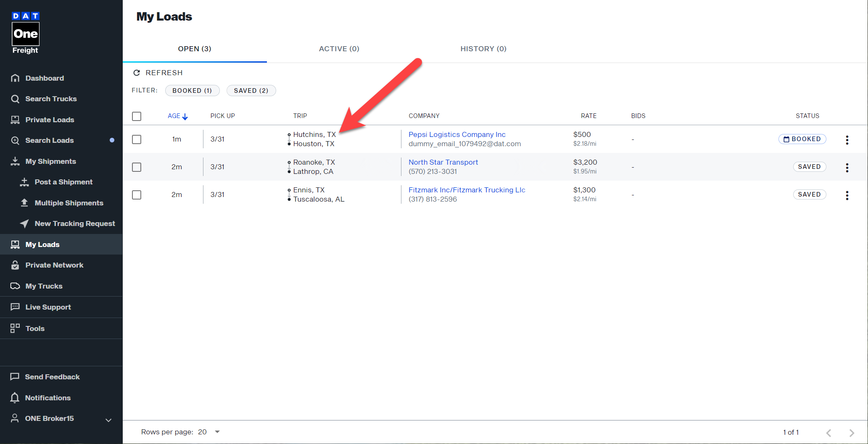Open the Rows per page dropdown
Image resolution: width=868 pixels, height=444 pixels.
pos(217,432)
